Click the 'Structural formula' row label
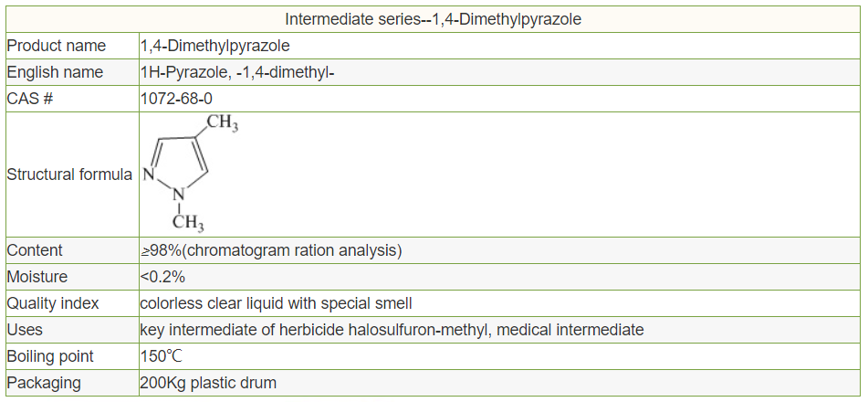 coord(69,175)
